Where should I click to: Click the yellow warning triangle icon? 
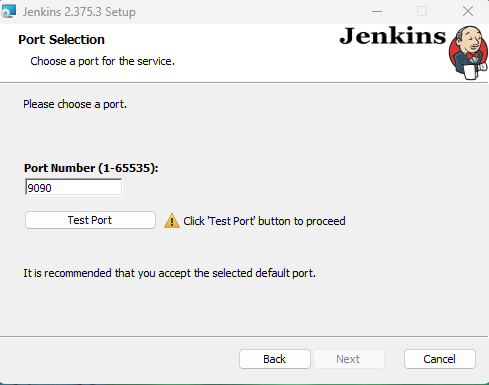point(172,221)
